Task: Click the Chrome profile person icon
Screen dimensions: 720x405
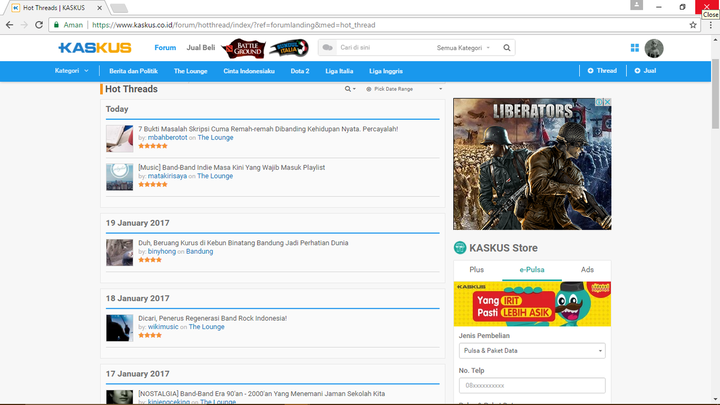Action: [x=636, y=5]
